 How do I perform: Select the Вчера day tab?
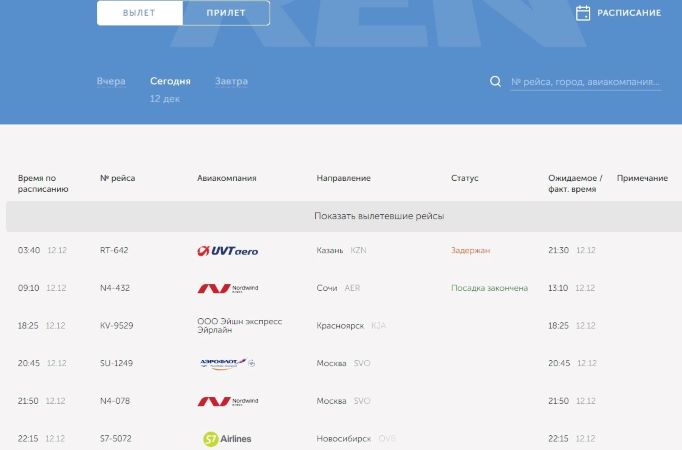click(x=111, y=81)
